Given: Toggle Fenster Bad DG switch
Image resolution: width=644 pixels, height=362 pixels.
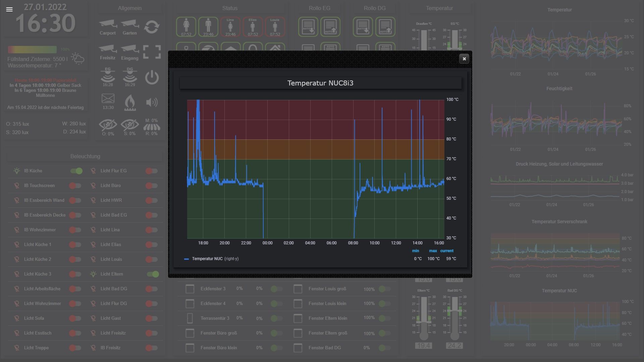Looking at the screenshot, I should (x=384, y=348).
